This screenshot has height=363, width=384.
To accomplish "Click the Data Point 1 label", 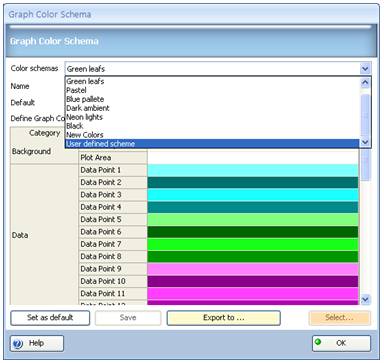I will click(113, 170).
